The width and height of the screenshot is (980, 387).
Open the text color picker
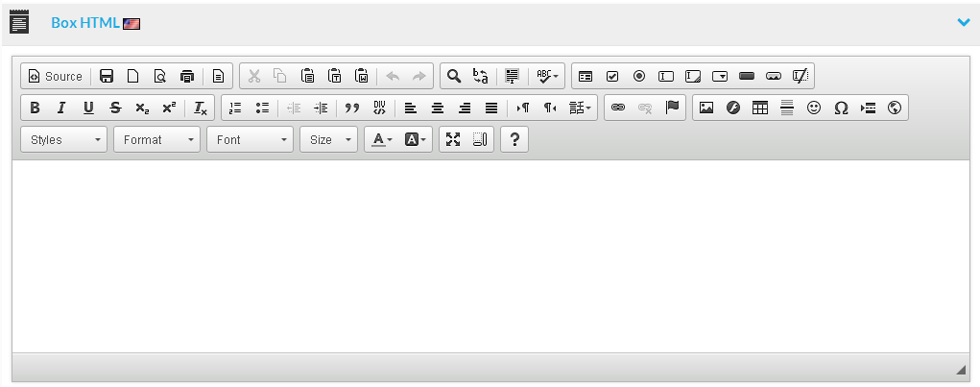click(382, 139)
